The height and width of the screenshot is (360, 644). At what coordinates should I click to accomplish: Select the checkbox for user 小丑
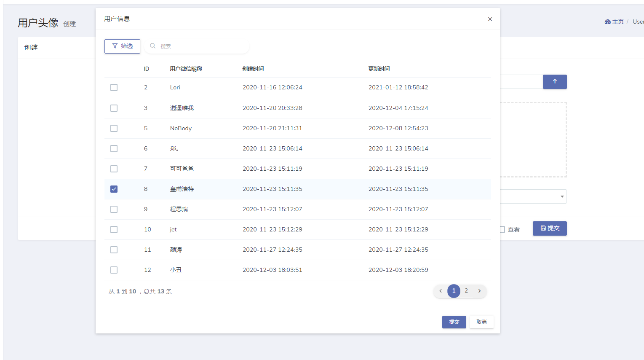114,270
